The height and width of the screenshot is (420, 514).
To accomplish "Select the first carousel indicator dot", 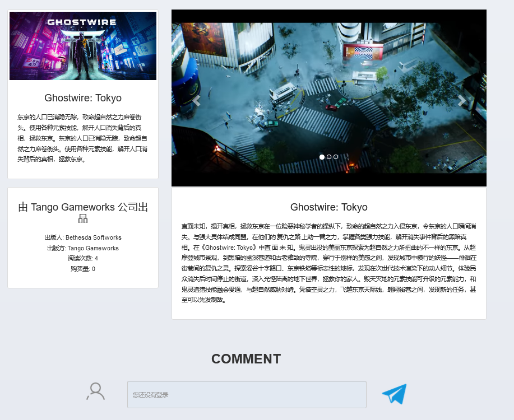I will [322, 157].
